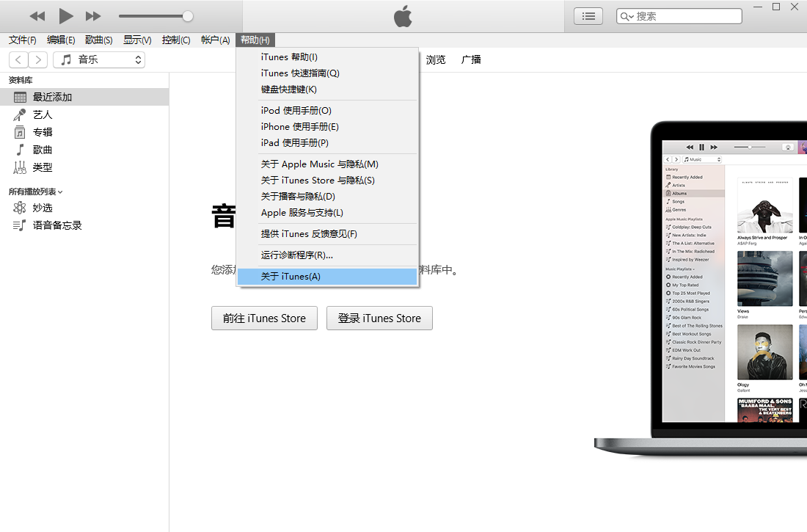Choose 运行诊断程序(R)...
This screenshot has height=532, width=807.
tap(327, 255)
